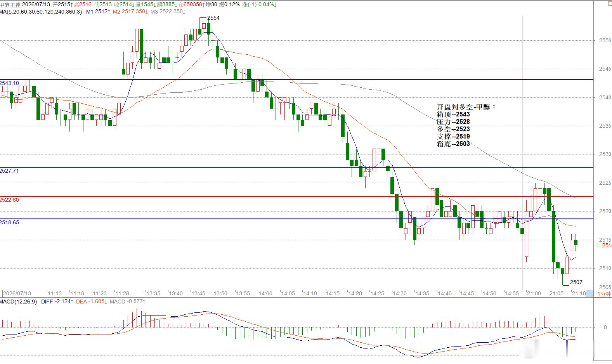Click the high price 高2516 in header
This screenshot has height=364, width=612.
pos(82,5)
